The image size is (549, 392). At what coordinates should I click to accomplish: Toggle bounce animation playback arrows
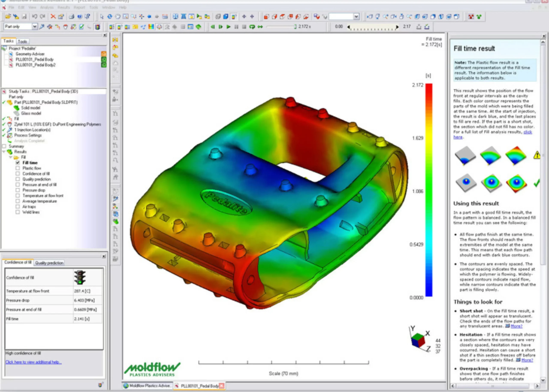260,27
